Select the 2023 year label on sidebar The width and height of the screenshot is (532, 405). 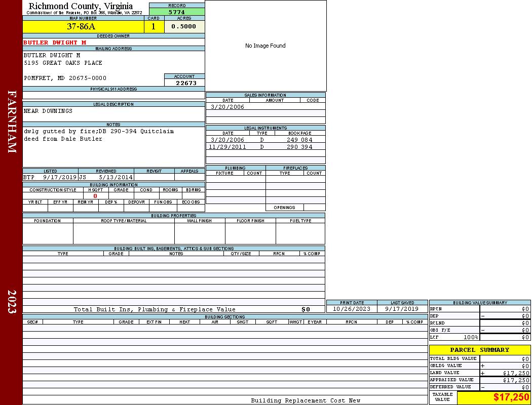12,302
